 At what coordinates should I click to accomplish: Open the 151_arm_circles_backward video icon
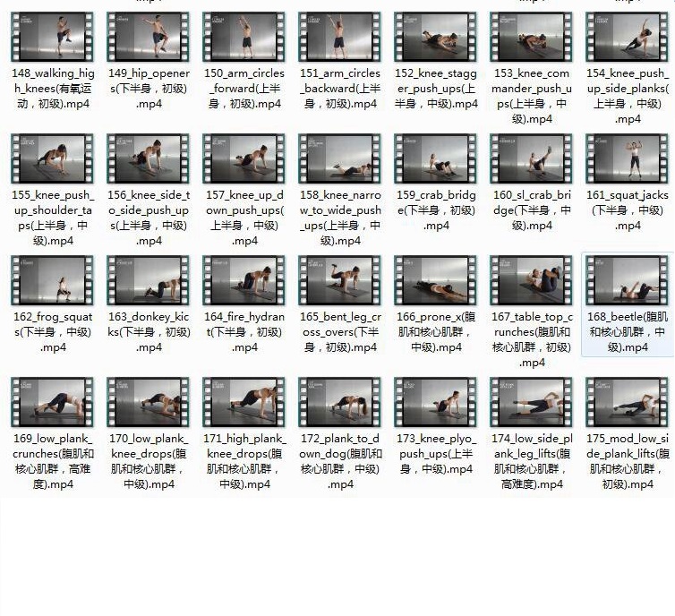(339, 38)
